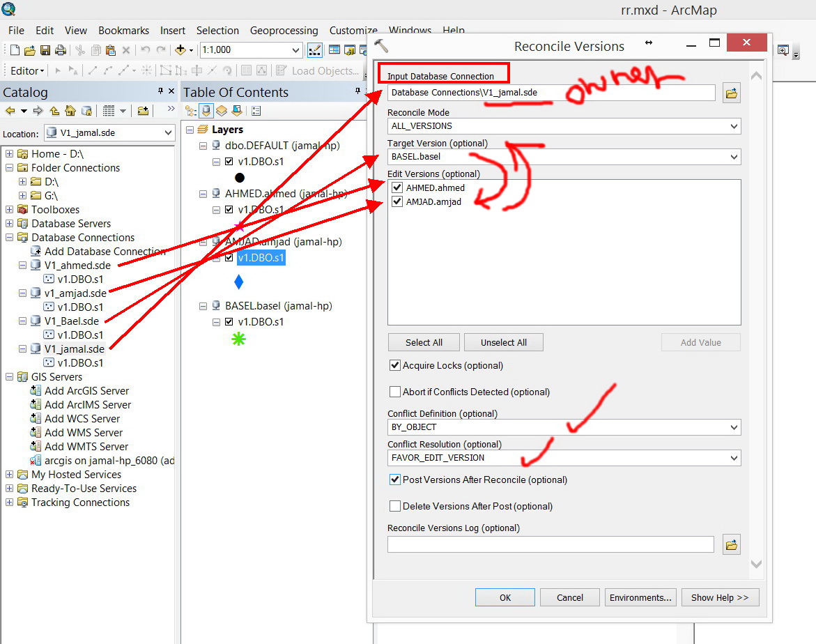Click the blue diamond symbol under AMJAD.amjad
Screen dimensions: 816x644
click(239, 282)
